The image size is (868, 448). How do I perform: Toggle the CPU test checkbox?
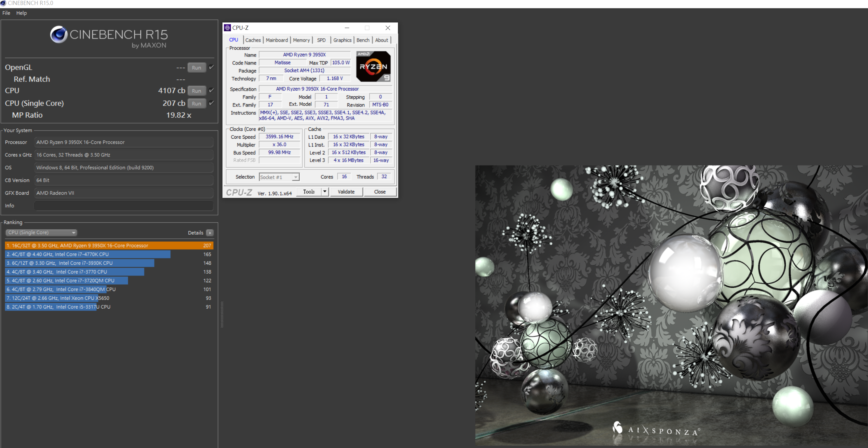[211, 90]
